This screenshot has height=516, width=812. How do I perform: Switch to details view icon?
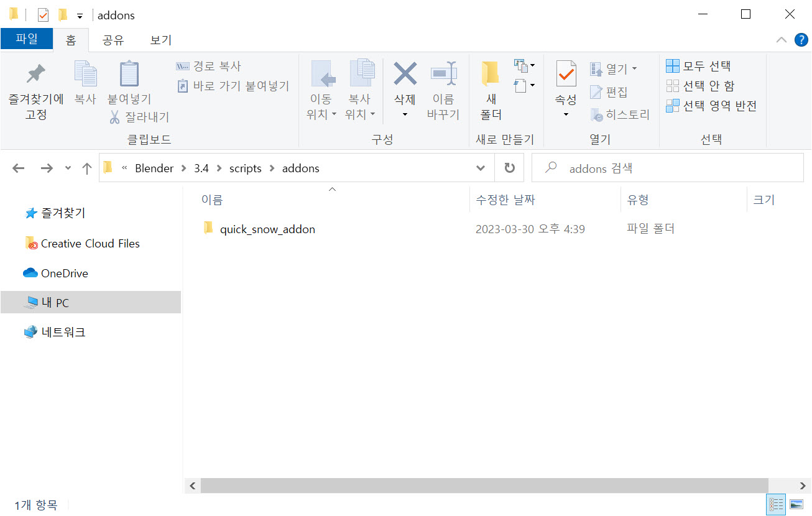coord(777,504)
